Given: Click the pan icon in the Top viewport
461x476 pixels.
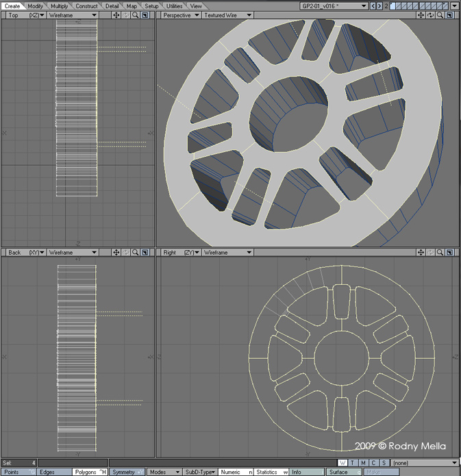Looking at the screenshot, I should click(x=116, y=15).
